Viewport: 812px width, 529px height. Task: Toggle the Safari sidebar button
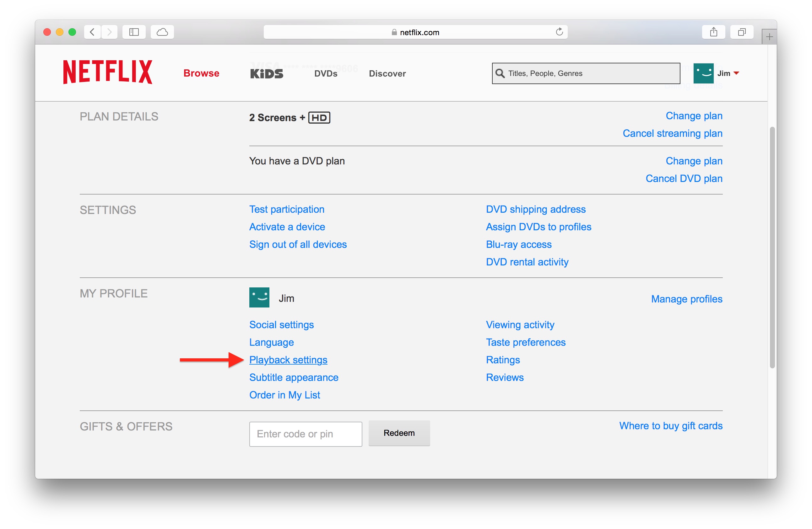point(134,32)
